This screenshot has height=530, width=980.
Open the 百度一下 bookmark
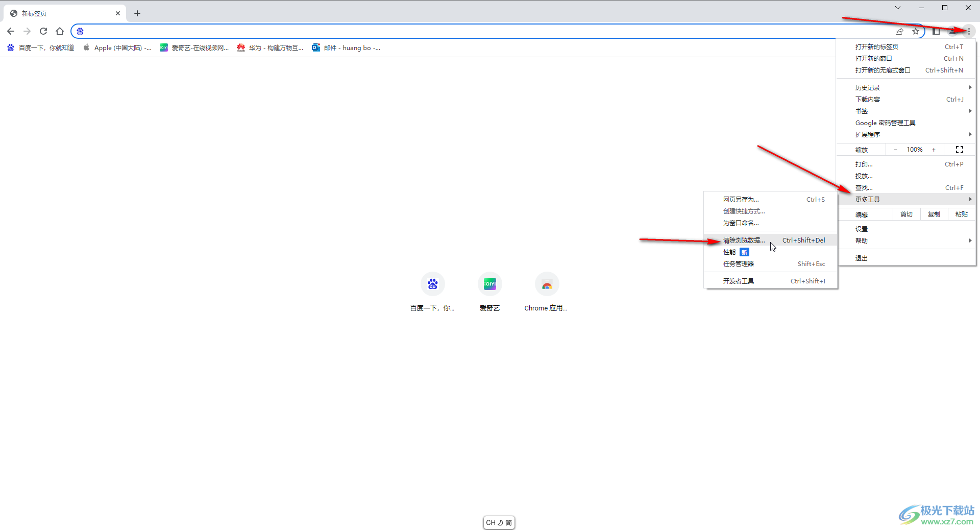[40, 47]
